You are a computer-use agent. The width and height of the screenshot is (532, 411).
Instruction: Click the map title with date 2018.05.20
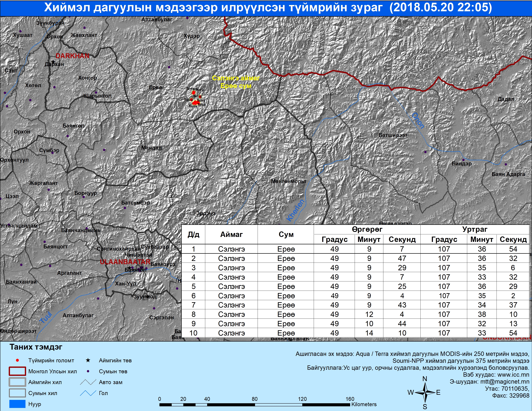coord(268,8)
